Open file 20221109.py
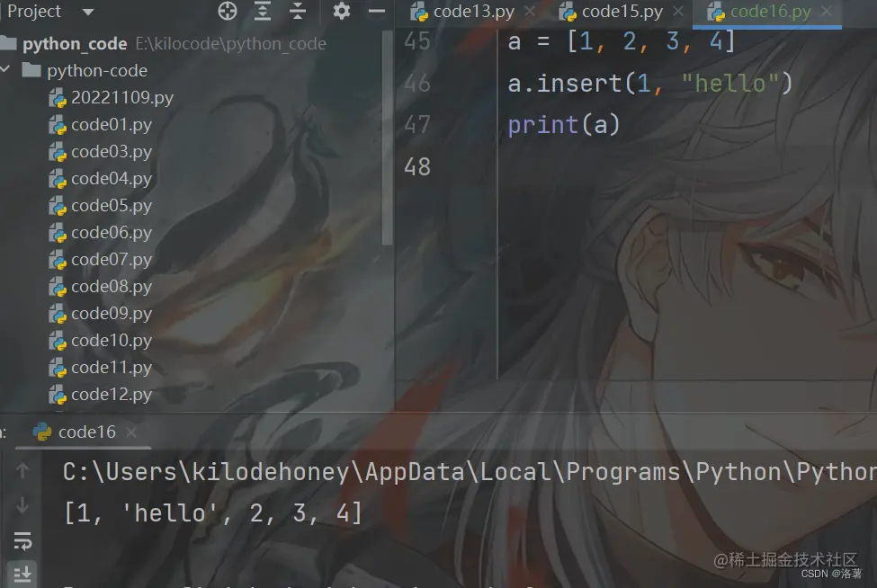This screenshot has width=877, height=588. pyautogui.click(x=122, y=98)
